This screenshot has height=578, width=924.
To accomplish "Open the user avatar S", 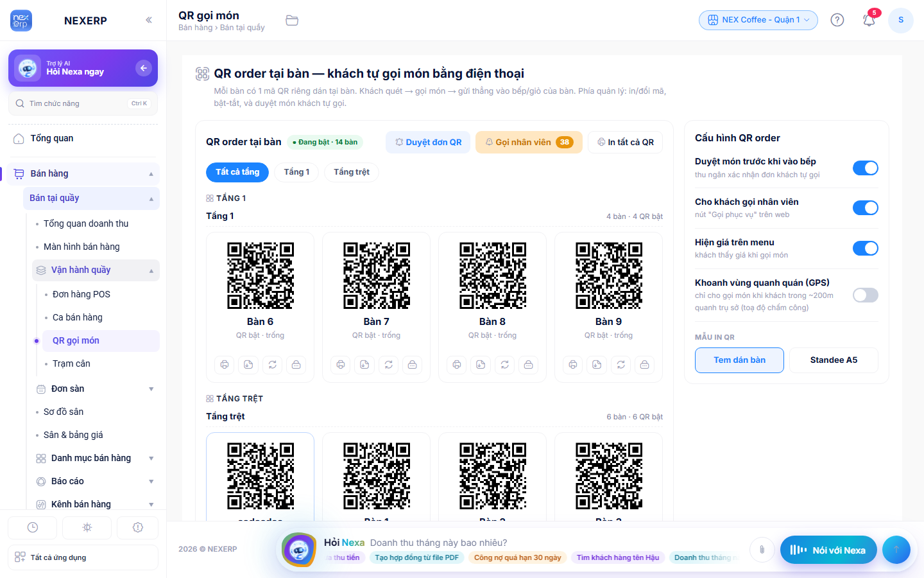I will 901,20.
